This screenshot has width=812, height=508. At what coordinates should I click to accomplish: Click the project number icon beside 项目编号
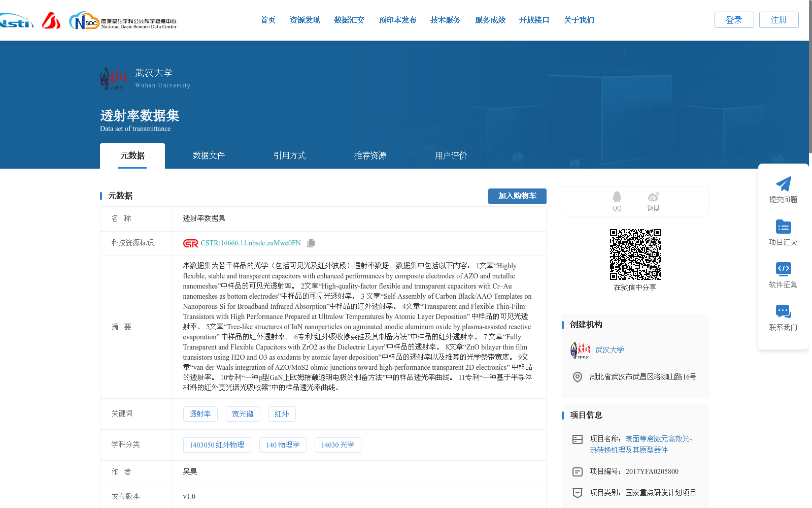578,472
